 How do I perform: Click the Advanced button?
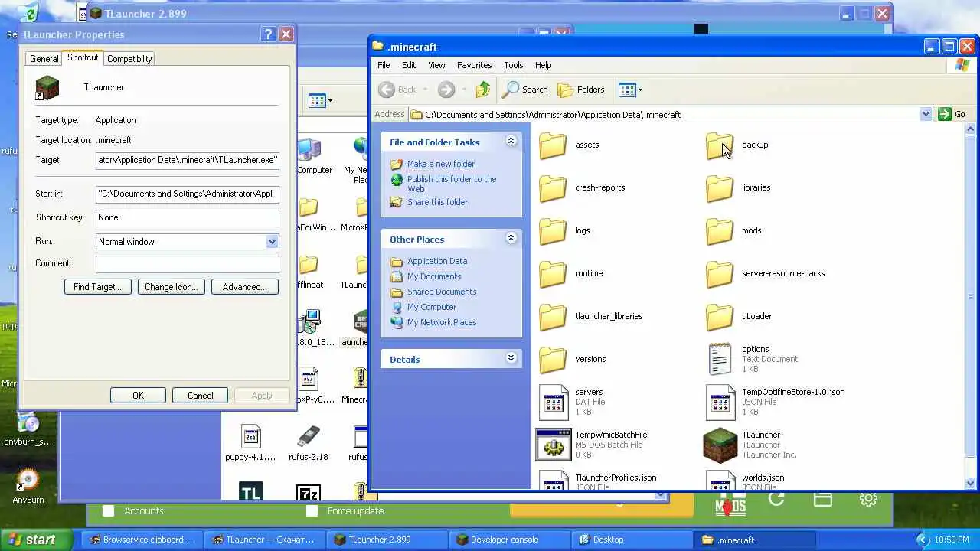[x=244, y=287]
